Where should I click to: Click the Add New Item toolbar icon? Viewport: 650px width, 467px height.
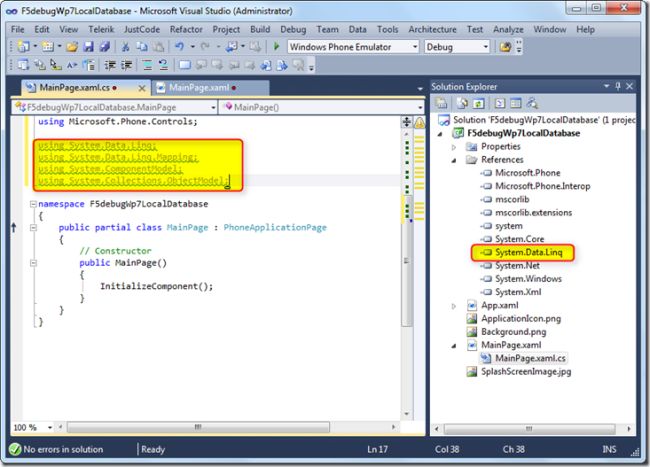(48, 47)
